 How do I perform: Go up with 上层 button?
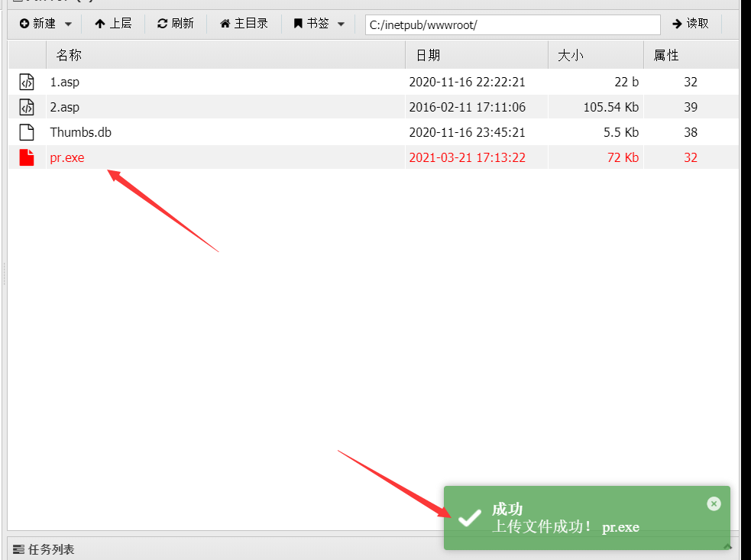(x=113, y=24)
